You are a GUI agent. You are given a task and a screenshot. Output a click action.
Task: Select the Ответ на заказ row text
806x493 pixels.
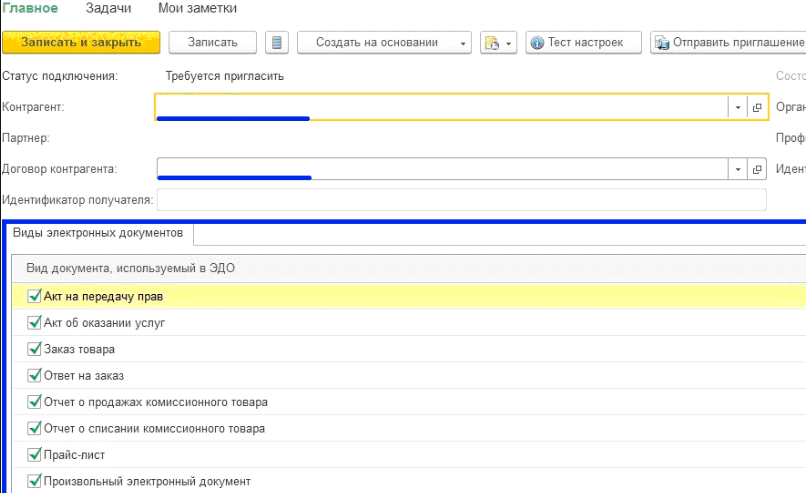(x=84, y=376)
